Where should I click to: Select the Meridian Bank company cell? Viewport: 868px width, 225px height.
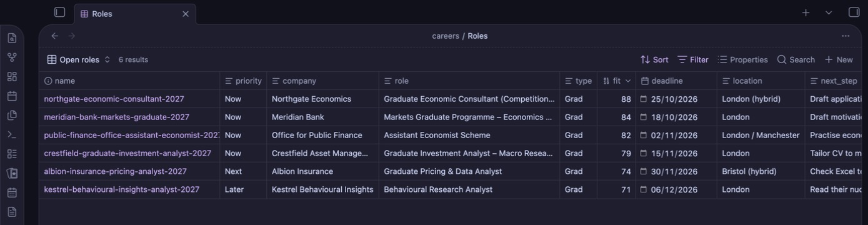tap(322, 117)
